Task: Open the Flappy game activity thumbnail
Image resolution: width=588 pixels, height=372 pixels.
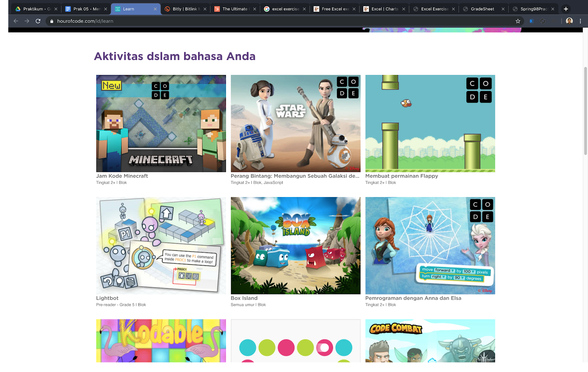Action: (x=430, y=124)
